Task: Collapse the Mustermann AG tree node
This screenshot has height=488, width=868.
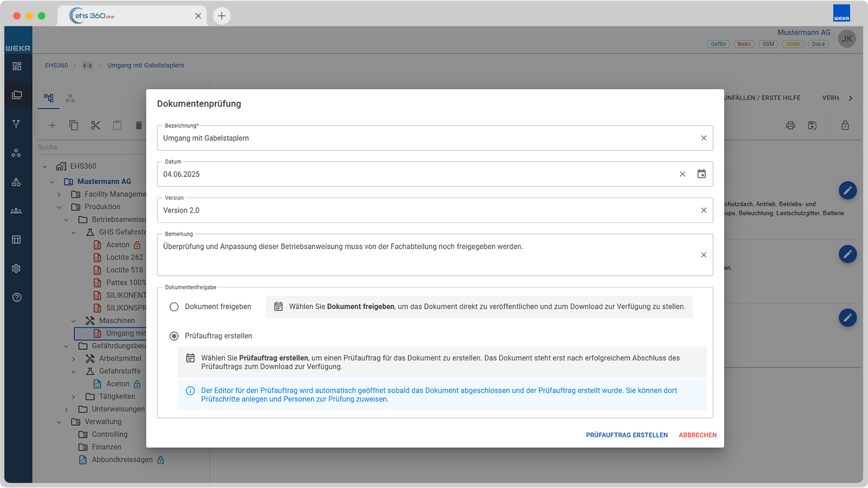Action: click(x=52, y=182)
